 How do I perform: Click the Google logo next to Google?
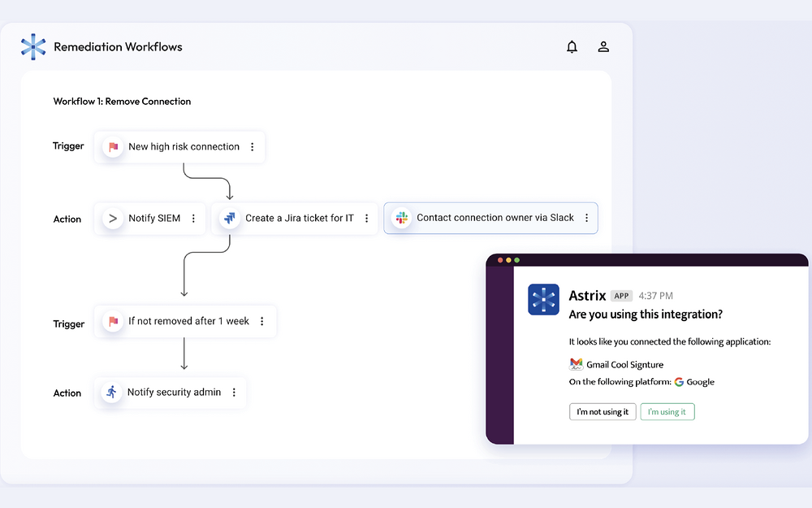(x=679, y=382)
